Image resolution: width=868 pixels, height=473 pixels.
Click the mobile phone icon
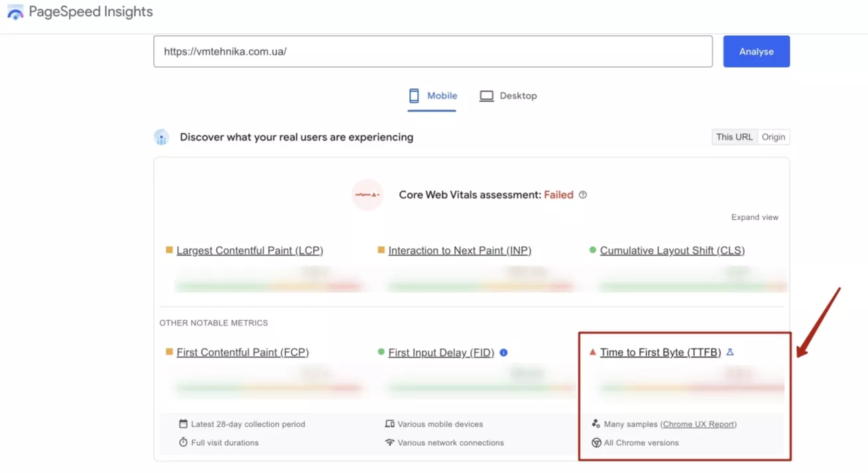(x=414, y=96)
